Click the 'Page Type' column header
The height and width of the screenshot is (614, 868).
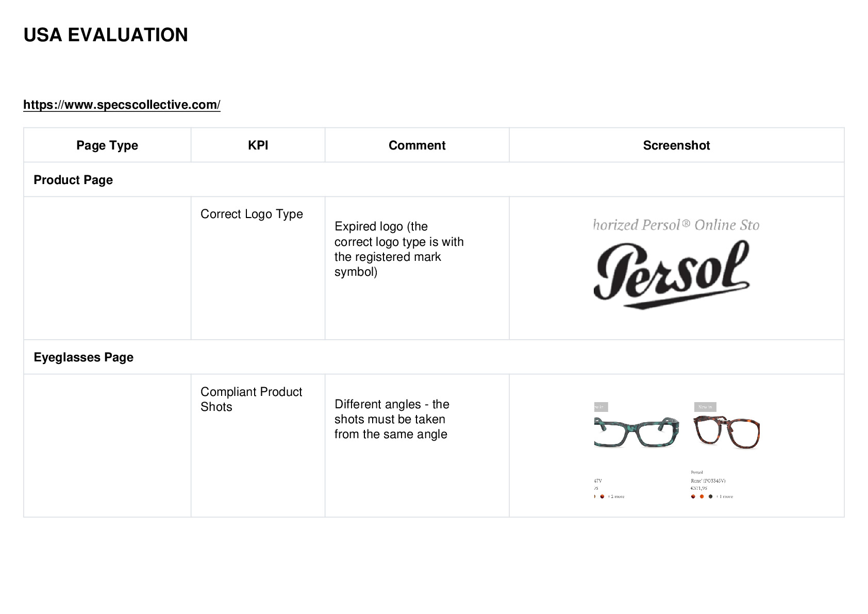click(107, 145)
